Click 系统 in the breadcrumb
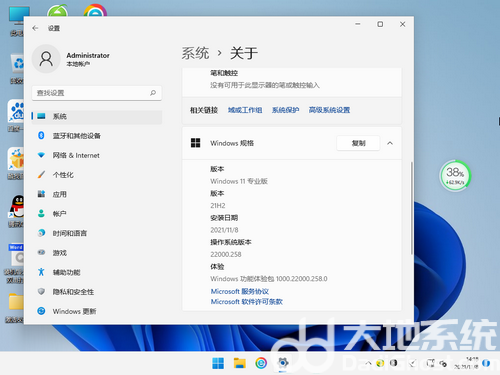Image resolution: width=500 pixels, height=375 pixels. [x=195, y=53]
